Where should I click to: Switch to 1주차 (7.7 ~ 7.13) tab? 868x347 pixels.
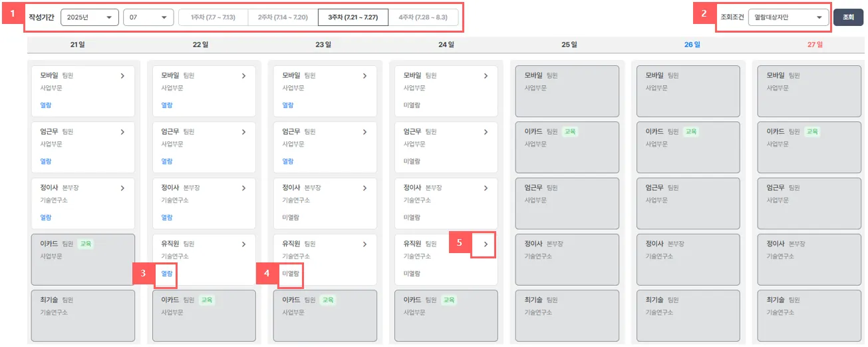pyautogui.click(x=213, y=17)
